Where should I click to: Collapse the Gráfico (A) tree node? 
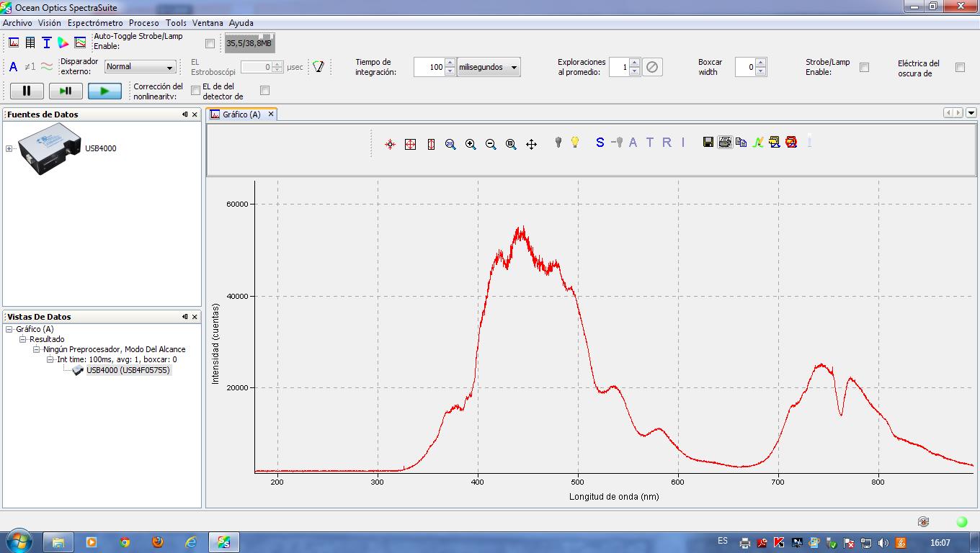[x=9, y=329]
